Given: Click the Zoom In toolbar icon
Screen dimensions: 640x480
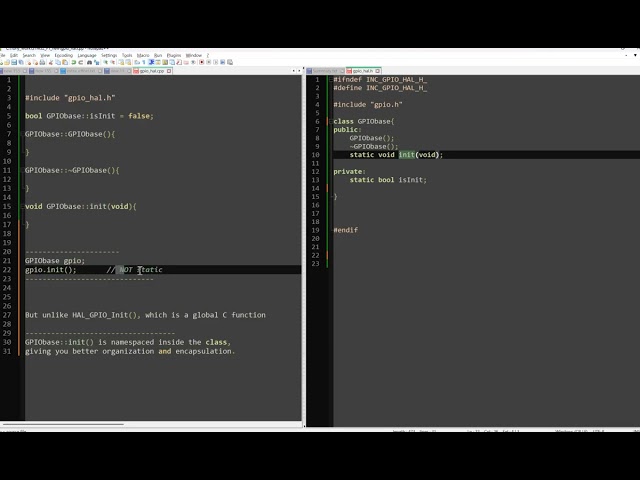Looking at the screenshot, I should pos(106,62).
